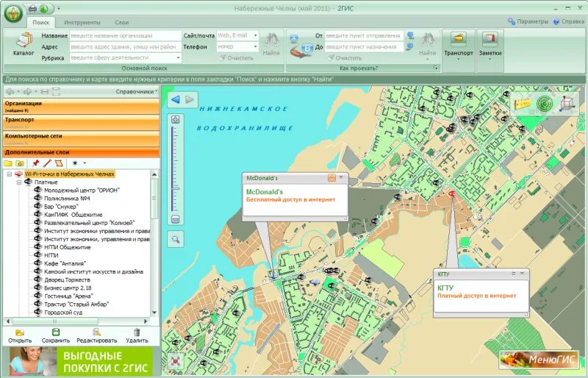Collapse the Платные tree group
The width and height of the screenshot is (588, 378).
click(x=19, y=182)
